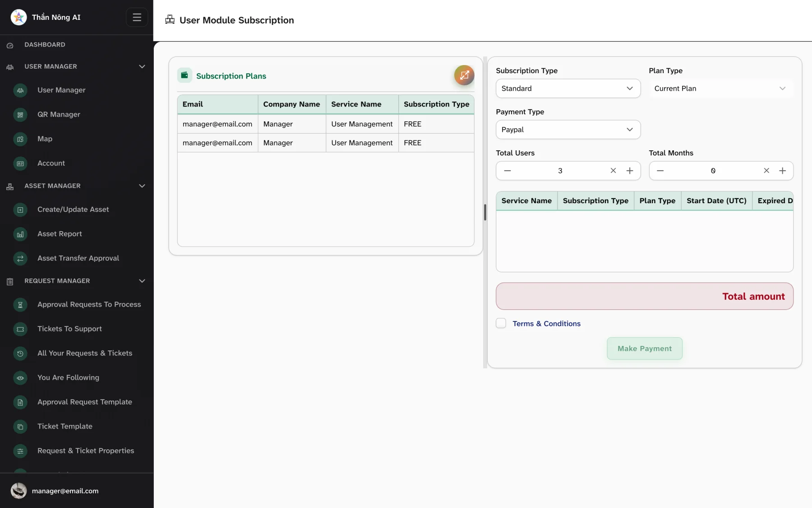This screenshot has height=508, width=812.
Task: Click manager@email.com in sidebar footer
Action: pyautogui.click(x=65, y=491)
